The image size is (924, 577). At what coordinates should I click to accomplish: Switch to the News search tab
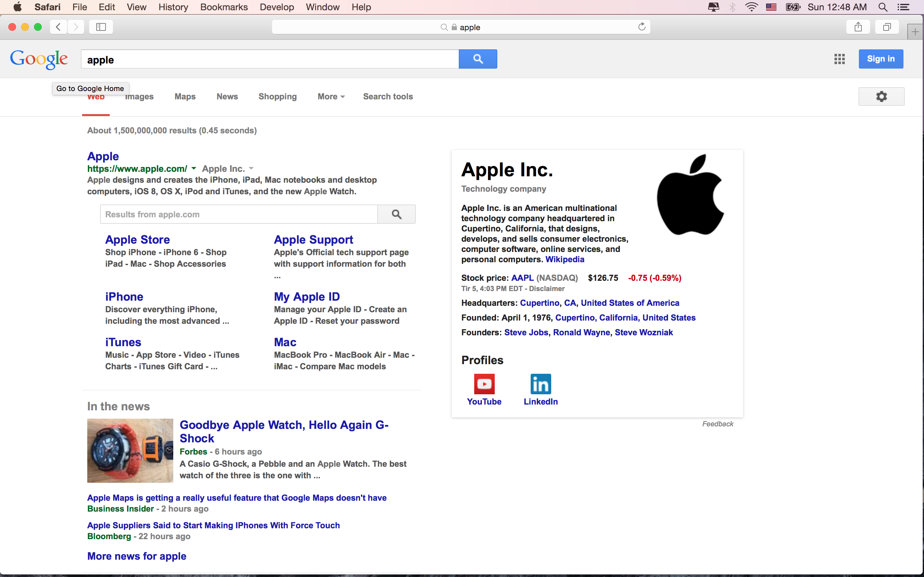(x=227, y=96)
